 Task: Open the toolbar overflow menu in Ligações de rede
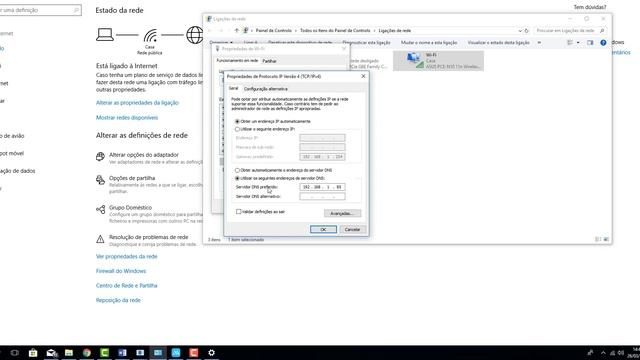pyautogui.click(x=539, y=42)
